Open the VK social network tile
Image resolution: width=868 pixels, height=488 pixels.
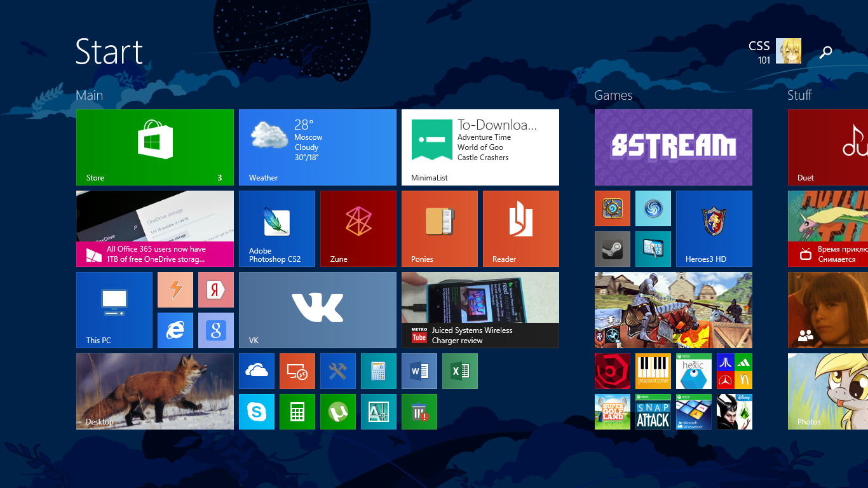click(318, 310)
